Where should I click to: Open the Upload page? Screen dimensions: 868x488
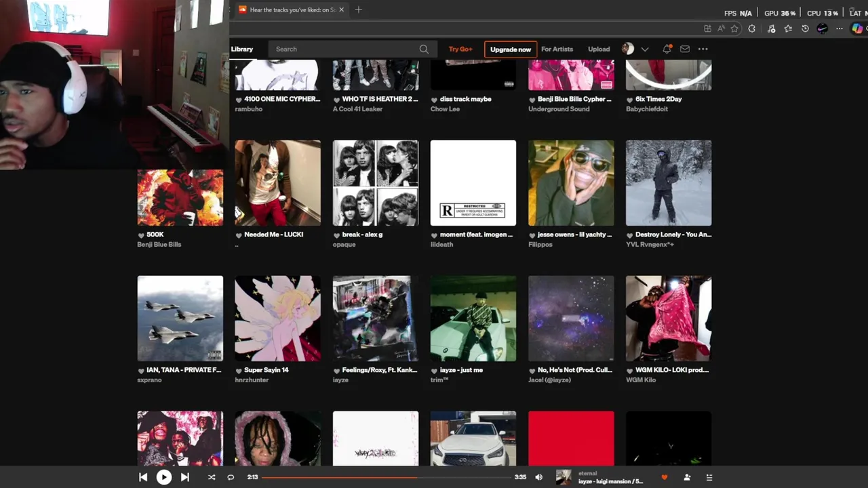tap(599, 49)
